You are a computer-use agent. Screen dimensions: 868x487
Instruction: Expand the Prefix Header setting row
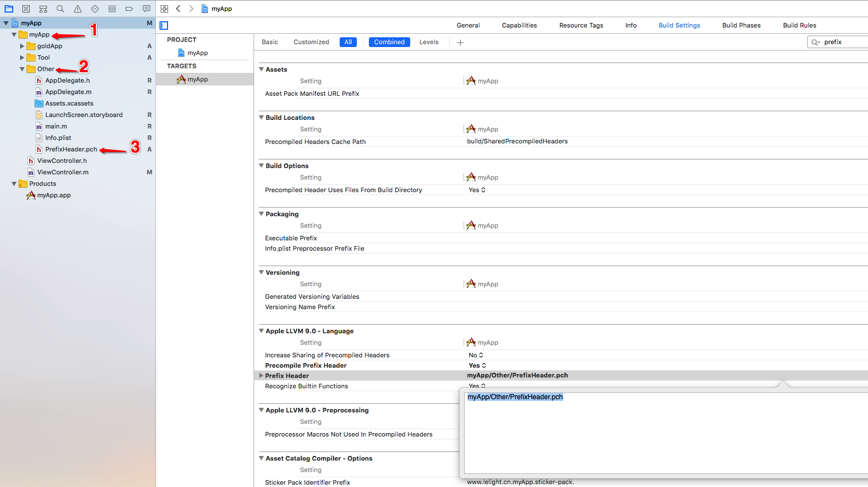tap(261, 376)
